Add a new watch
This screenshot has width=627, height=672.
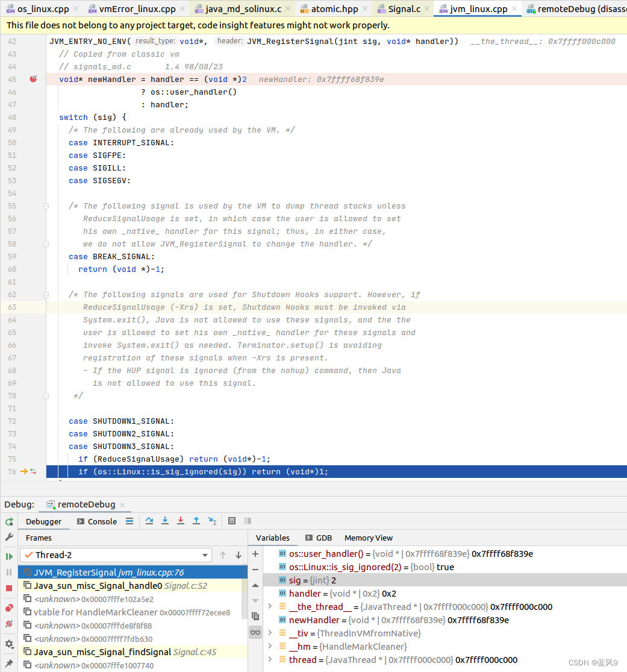click(x=255, y=554)
